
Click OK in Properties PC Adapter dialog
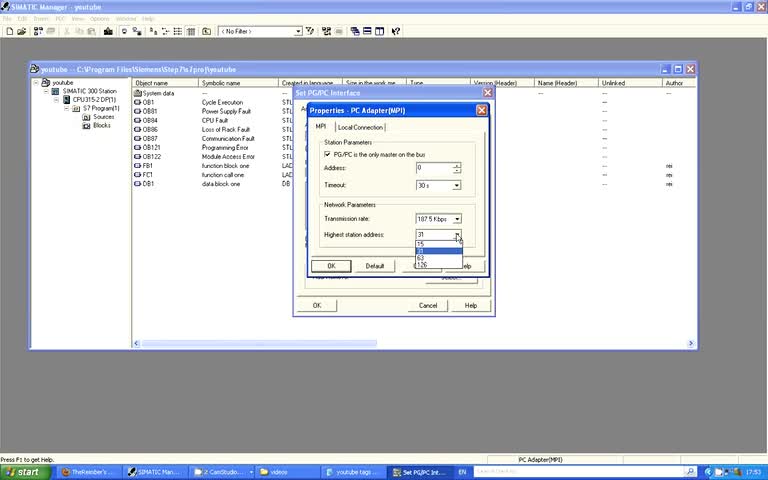coord(331,266)
